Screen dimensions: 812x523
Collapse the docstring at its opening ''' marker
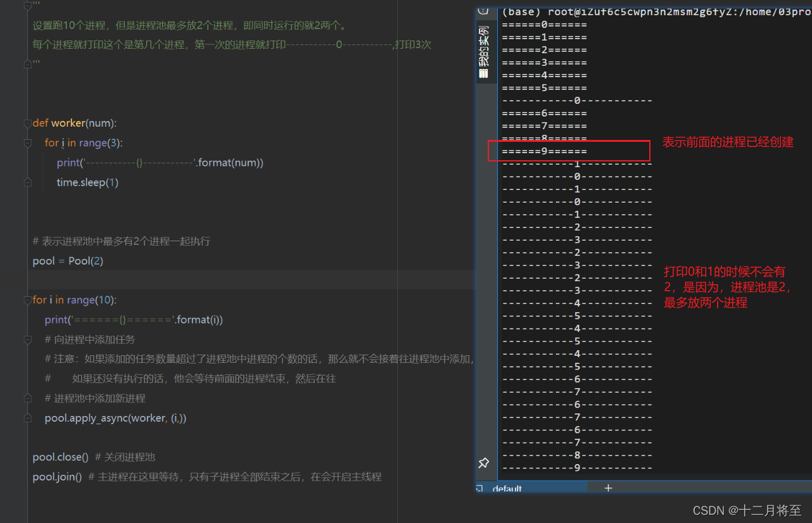pyautogui.click(x=27, y=6)
